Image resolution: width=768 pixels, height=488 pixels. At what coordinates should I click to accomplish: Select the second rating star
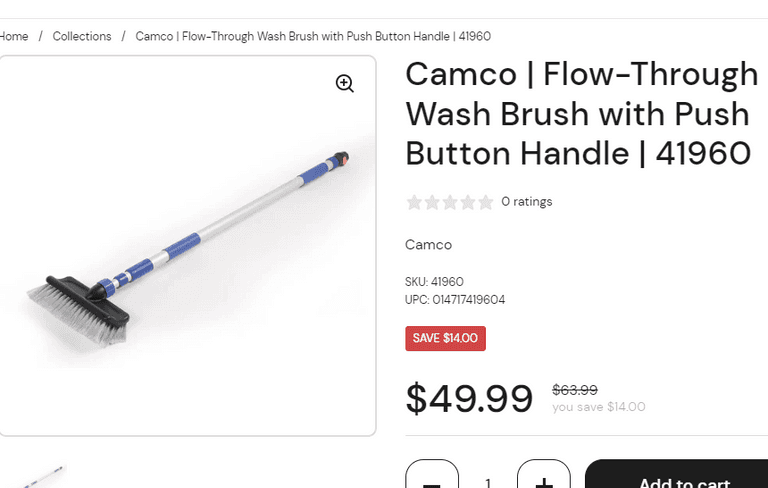coord(432,202)
